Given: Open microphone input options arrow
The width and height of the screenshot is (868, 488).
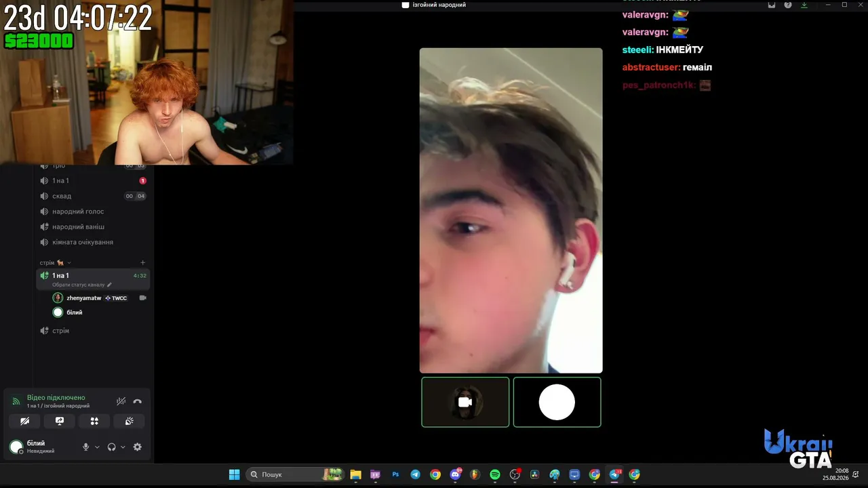Looking at the screenshot, I should pyautogui.click(x=97, y=447).
